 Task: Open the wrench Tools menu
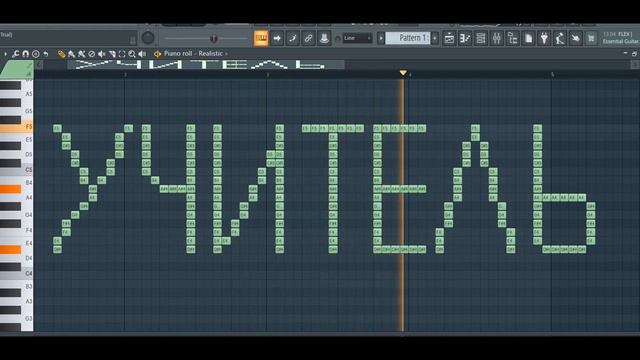click(x=16, y=54)
